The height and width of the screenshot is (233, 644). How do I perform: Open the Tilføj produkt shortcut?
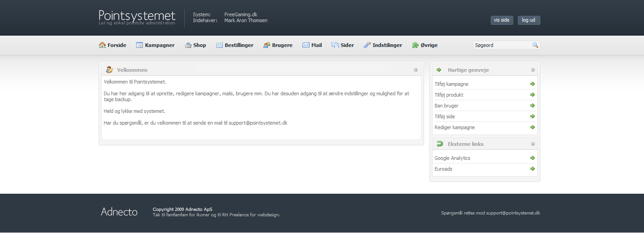[449, 95]
